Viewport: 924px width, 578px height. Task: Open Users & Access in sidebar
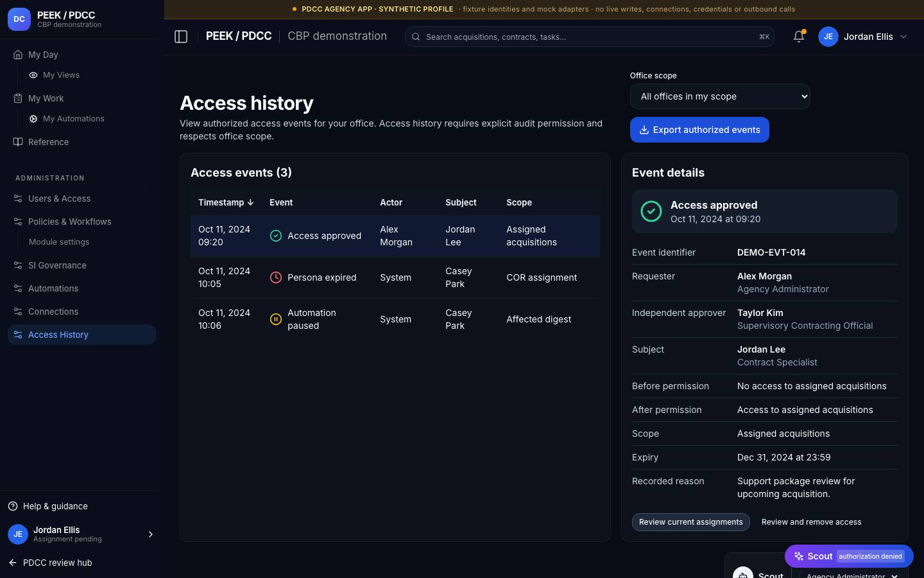[x=81, y=198]
